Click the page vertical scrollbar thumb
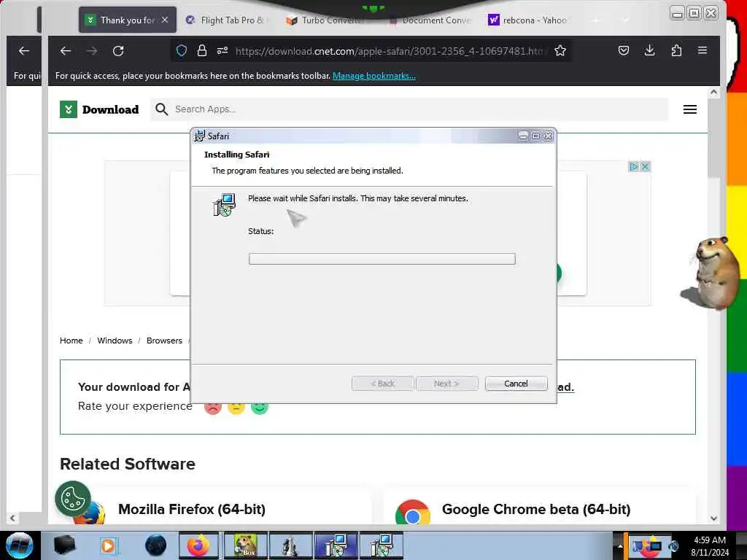The height and width of the screenshot is (560, 747). pyautogui.click(x=713, y=138)
